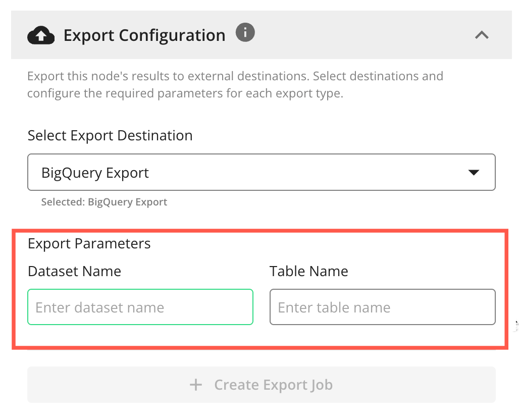The height and width of the screenshot is (420, 519).
Task: Click the Dataset Name field label
Action: point(74,271)
